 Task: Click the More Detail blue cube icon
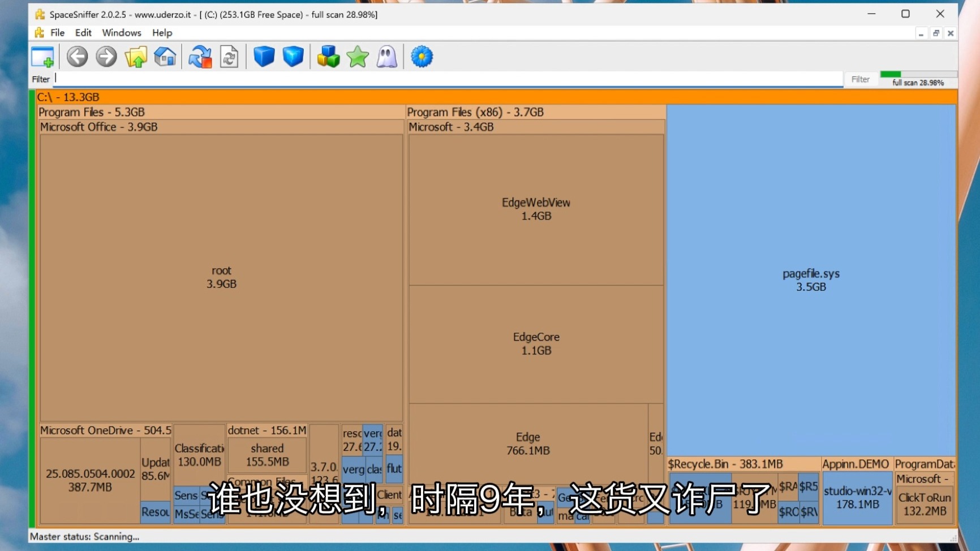[x=293, y=57]
